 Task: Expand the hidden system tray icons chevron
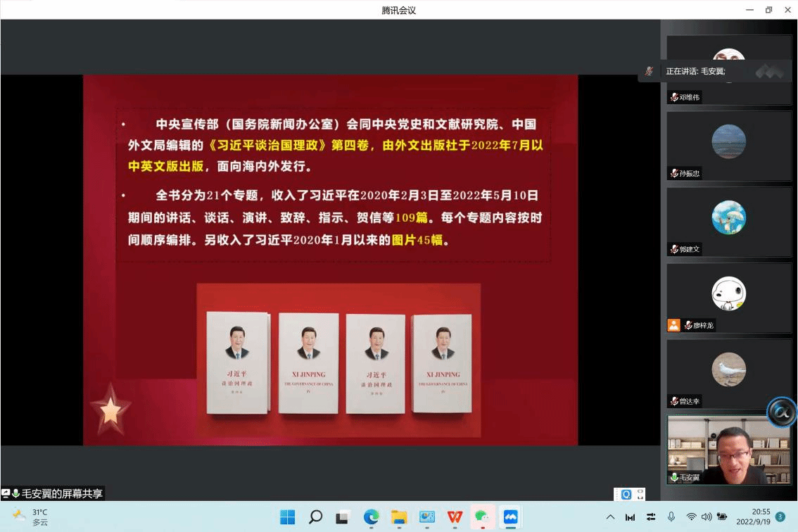point(610,517)
